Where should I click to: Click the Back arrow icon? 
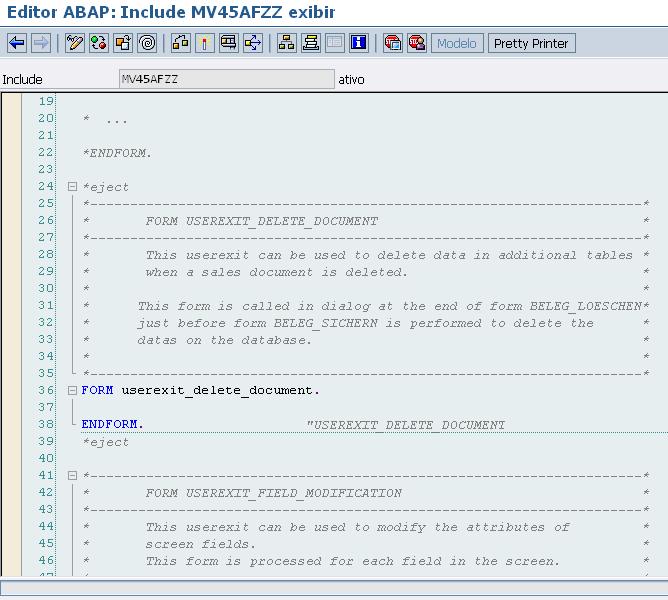[x=16, y=43]
